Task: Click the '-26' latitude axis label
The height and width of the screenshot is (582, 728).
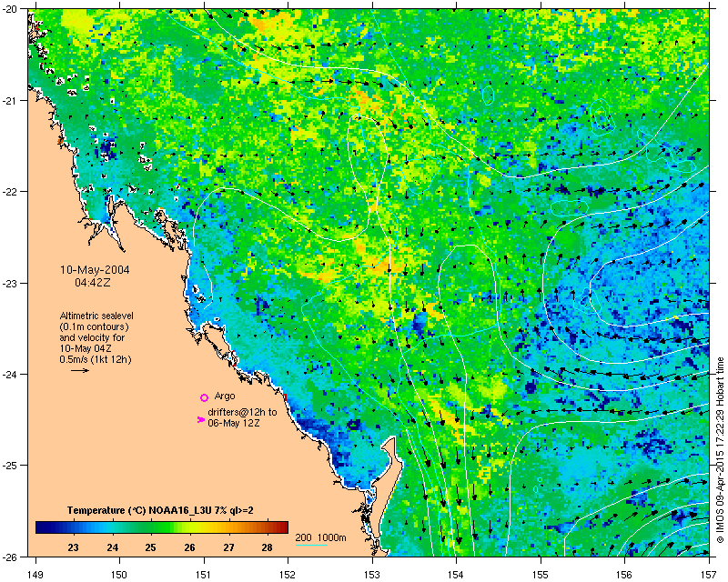Action: point(10,557)
